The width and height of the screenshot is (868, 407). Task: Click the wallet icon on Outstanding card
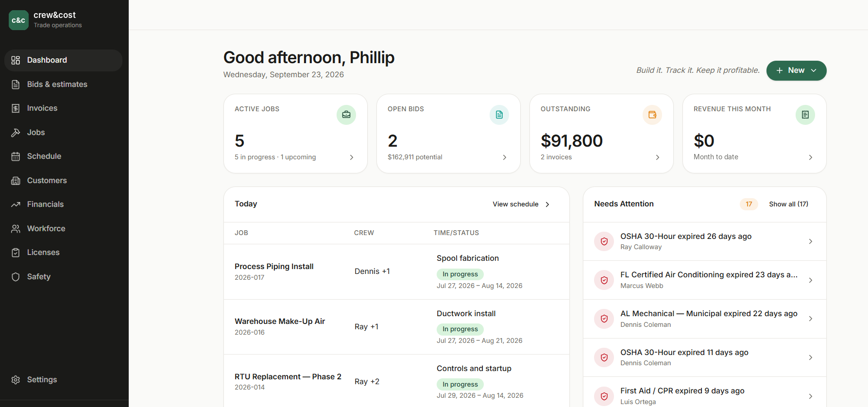coord(652,115)
